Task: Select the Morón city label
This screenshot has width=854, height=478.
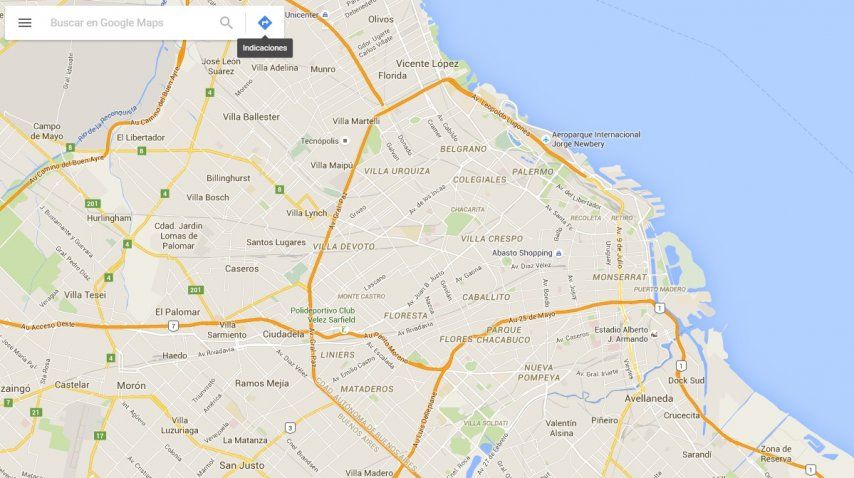Action: 131,385
